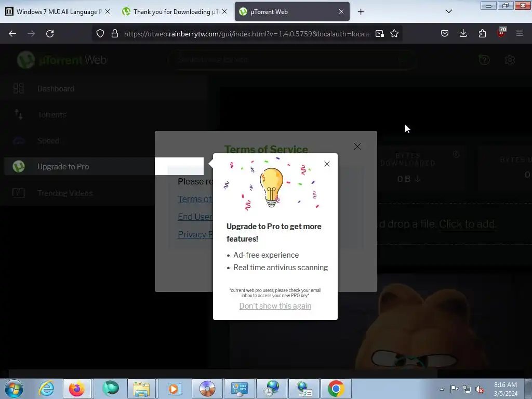Click the Torrents arrows icon
This screenshot has height=399, width=532.
[x=19, y=114]
